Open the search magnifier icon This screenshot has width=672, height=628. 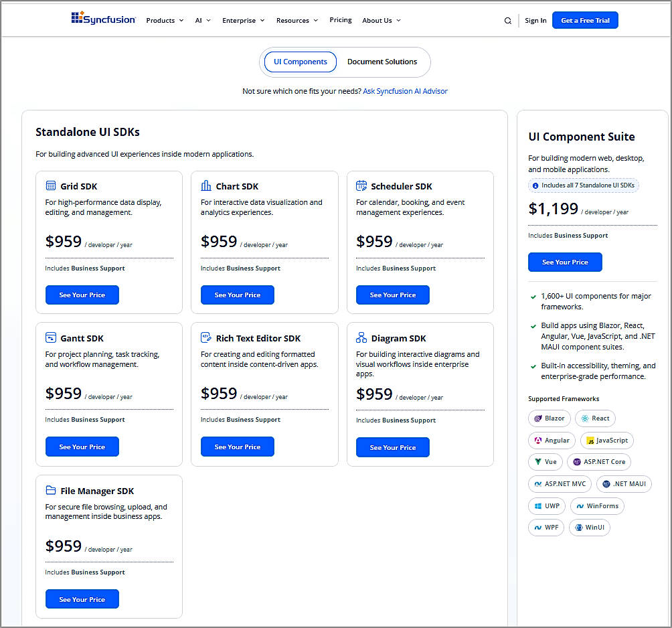508,21
